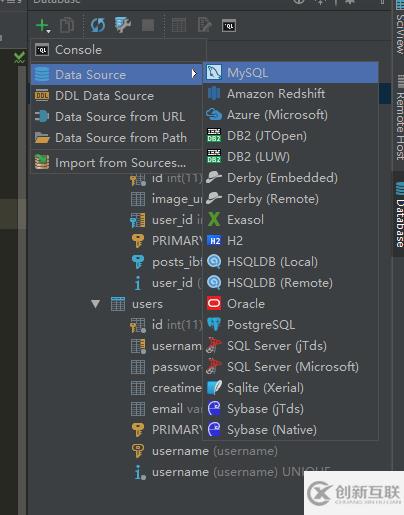Select SQL Server (jTds) driver
The image size is (404, 515).
291,346
